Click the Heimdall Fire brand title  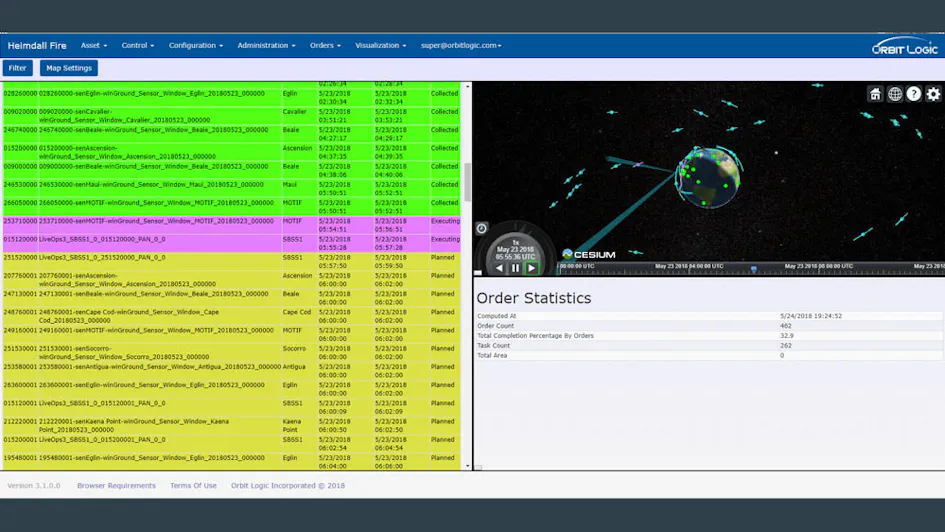click(x=37, y=46)
